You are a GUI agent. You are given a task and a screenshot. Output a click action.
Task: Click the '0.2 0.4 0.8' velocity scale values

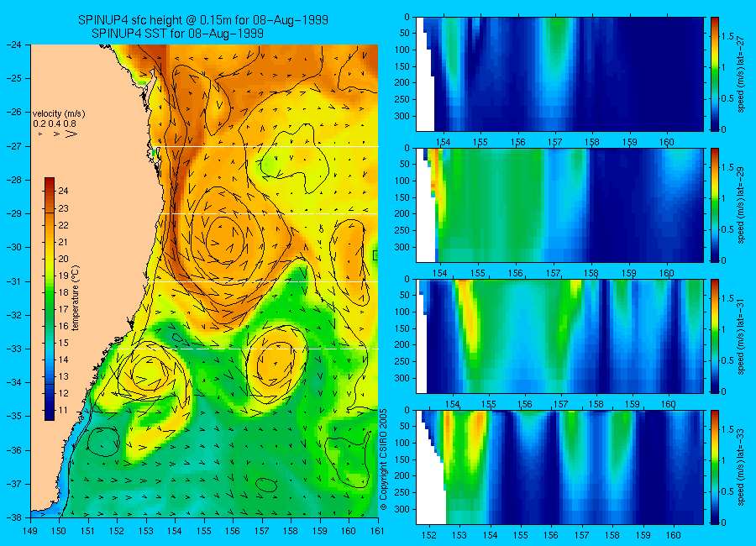[x=55, y=124]
